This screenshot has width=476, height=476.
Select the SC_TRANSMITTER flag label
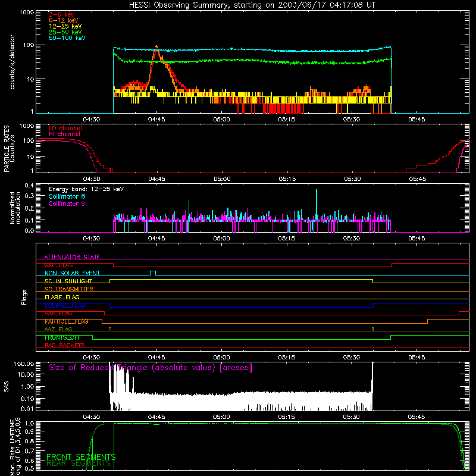(x=69, y=289)
